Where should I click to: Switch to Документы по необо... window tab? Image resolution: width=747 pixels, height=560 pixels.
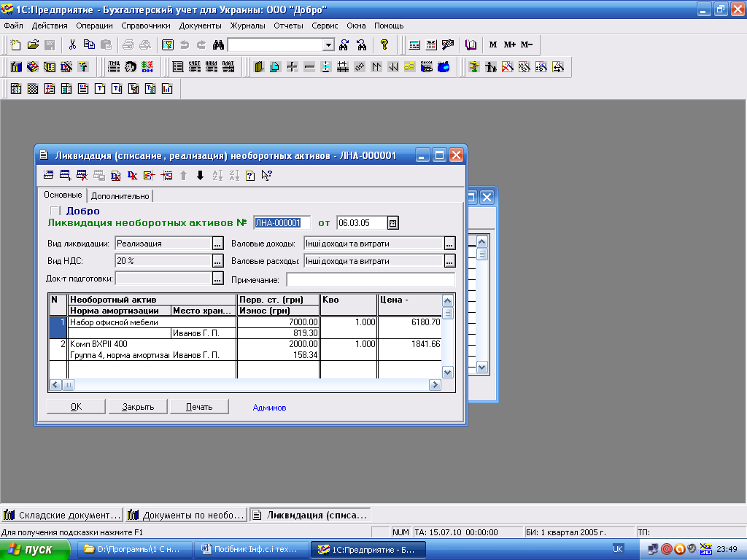click(187, 515)
